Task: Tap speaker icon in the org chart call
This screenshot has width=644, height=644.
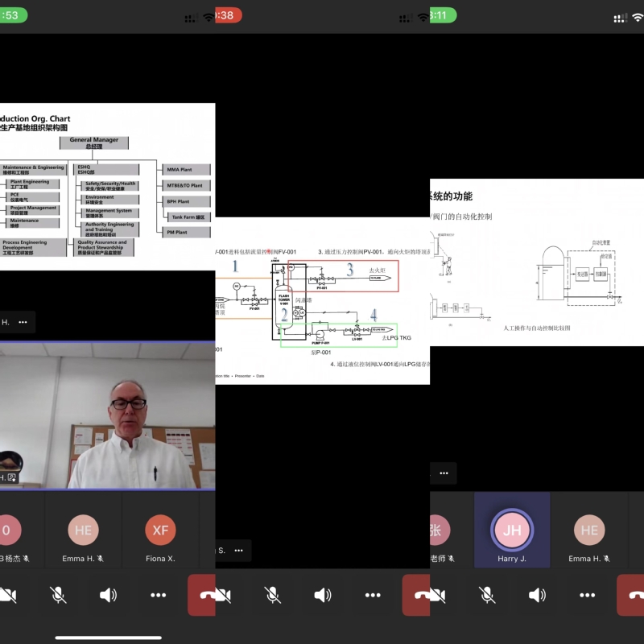Action: point(108,595)
